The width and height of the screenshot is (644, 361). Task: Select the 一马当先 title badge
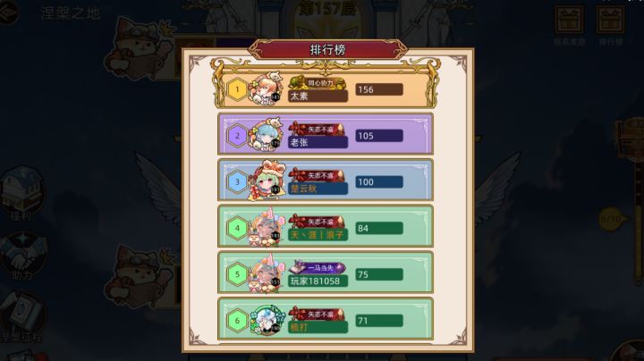[317, 268]
